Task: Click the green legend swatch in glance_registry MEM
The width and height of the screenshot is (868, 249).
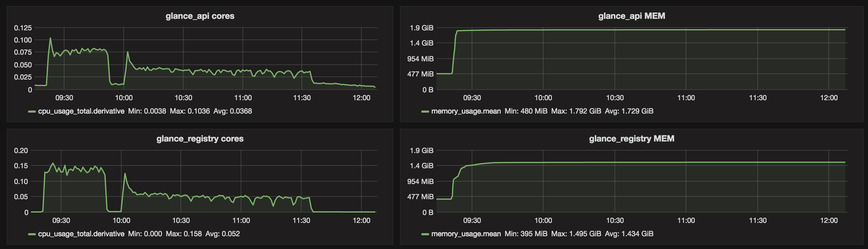Action: click(425, 234)
